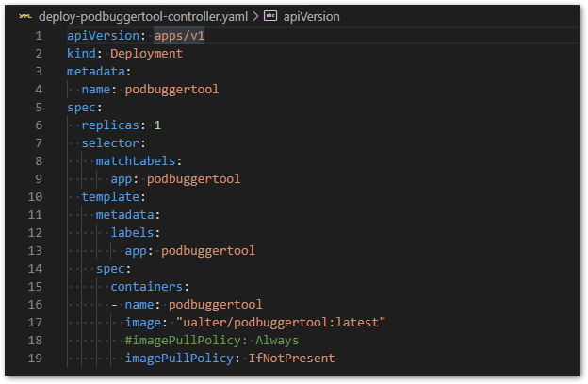Place cursor on the IfNotPresent value

(291, 358)
